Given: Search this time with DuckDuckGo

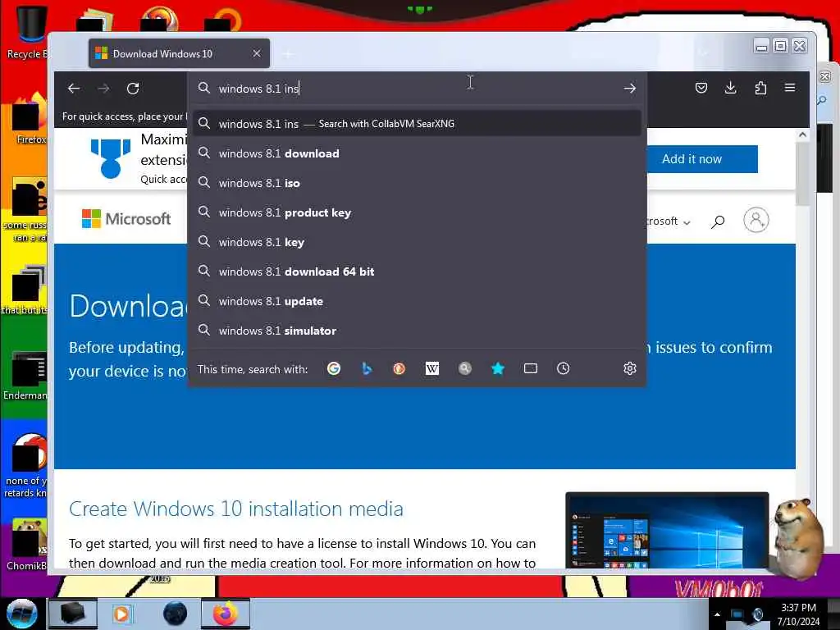Looking at the screenshot, I should 399,368.
